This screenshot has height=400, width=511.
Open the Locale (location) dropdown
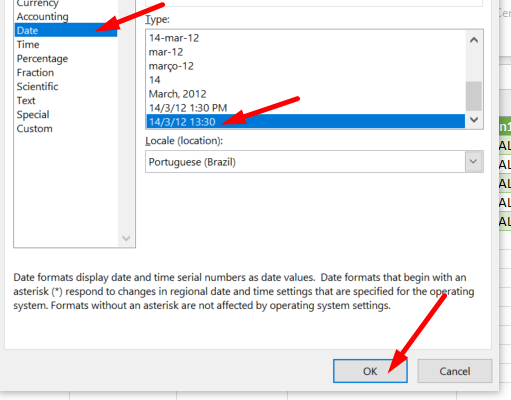pyautogui.click(x=473, y=162)
